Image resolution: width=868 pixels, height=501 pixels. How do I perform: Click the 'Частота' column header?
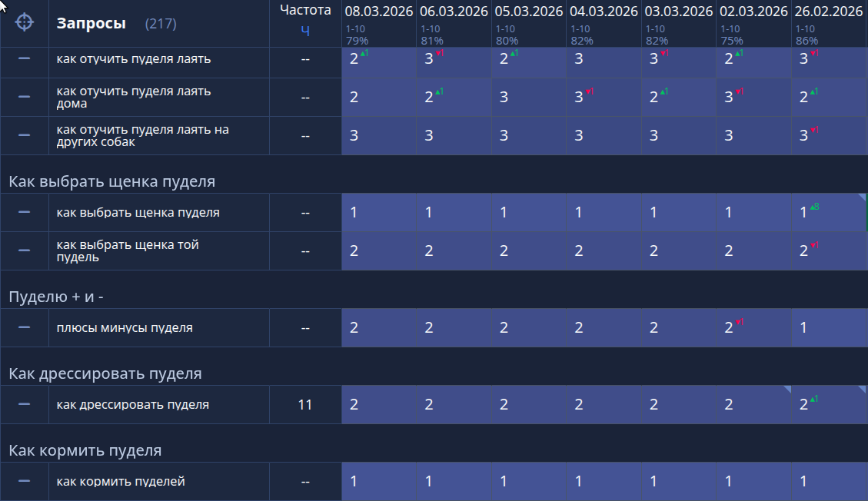(x=305, y=10)
